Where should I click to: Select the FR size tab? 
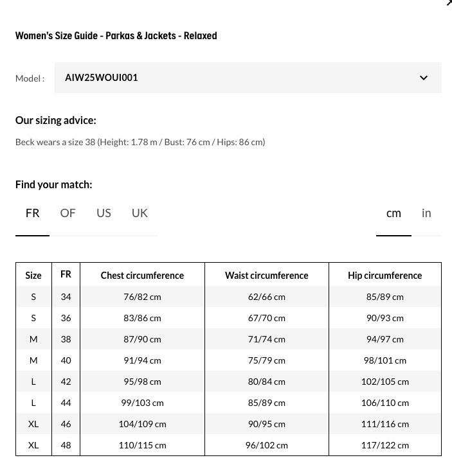32,213
